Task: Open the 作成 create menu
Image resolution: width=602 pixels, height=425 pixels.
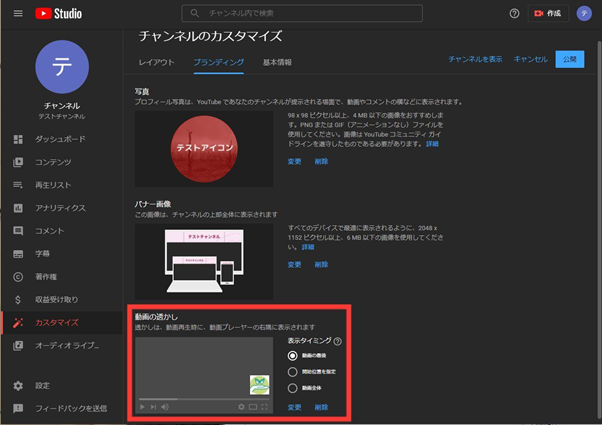Action: click(x=547, y=14)
